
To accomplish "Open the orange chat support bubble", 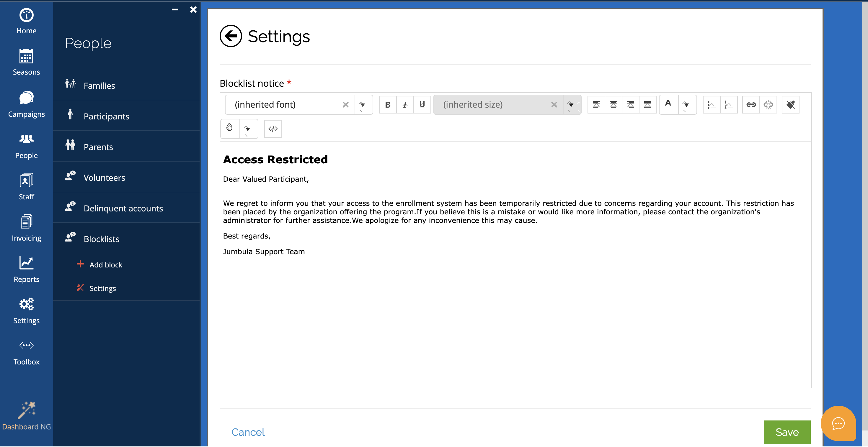I will click(x=838, y=423).
